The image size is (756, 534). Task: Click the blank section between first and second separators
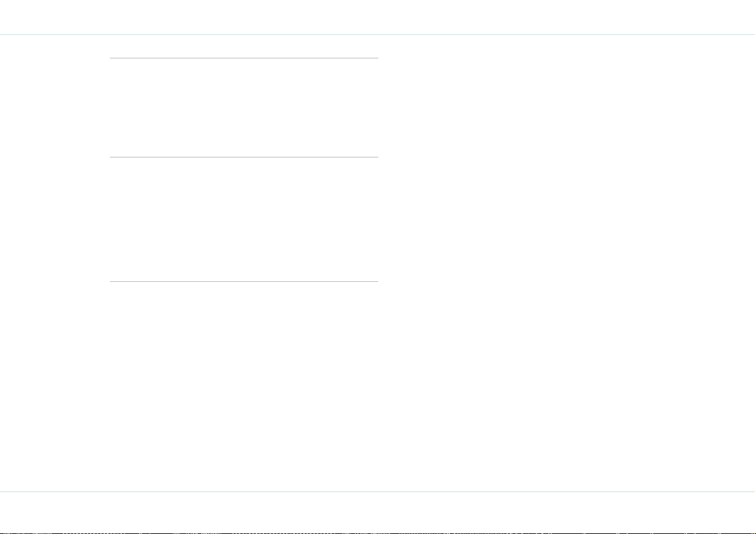pos(244,107)
